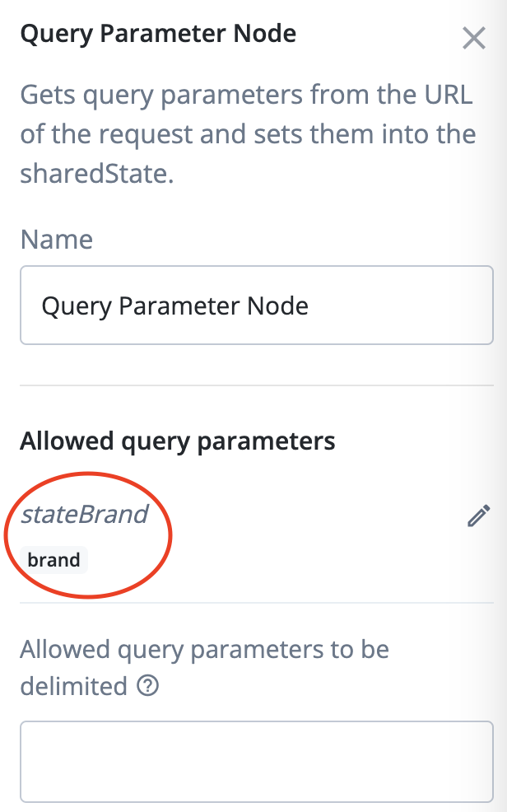Select the stateBrand parameter entry
Viewport: 507px width, 812px height.
pos(85,515)
